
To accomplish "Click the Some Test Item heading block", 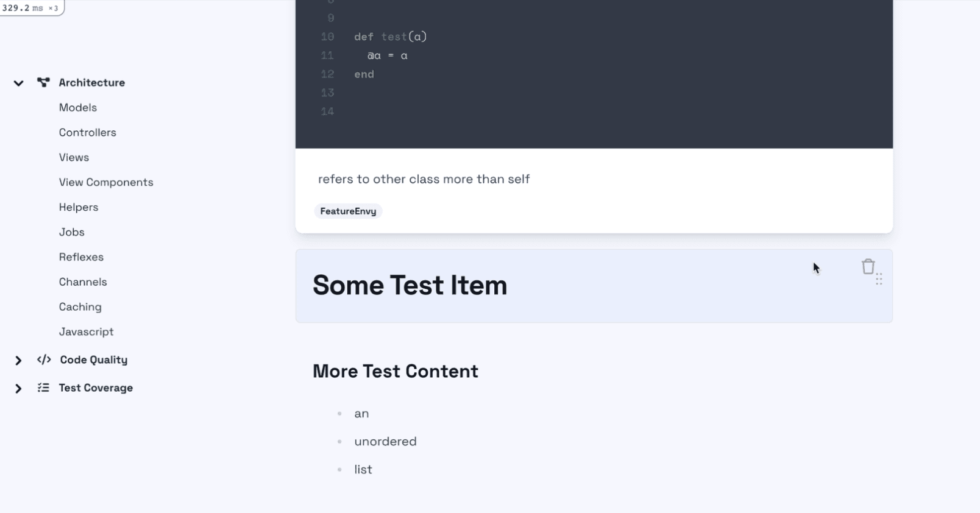I will click(x=594, y=286).
